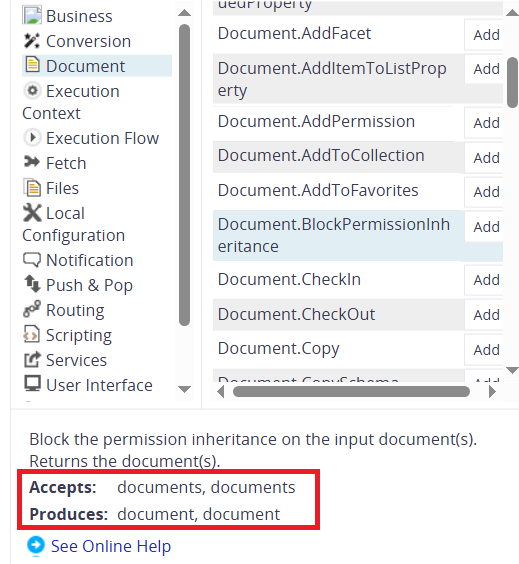Click the operations list scroll down arrow
This screenshot has width=519, height=564.
pyautogui.click(x=512, y=370)
